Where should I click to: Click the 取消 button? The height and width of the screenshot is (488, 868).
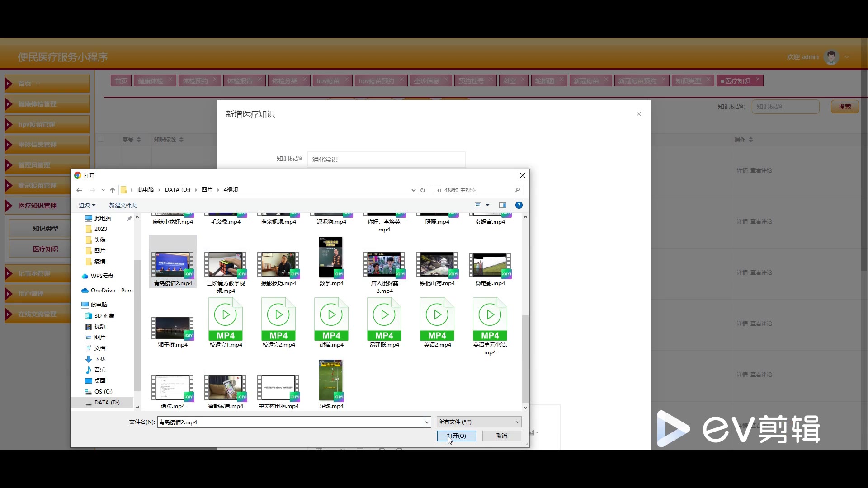pos(501,436)
